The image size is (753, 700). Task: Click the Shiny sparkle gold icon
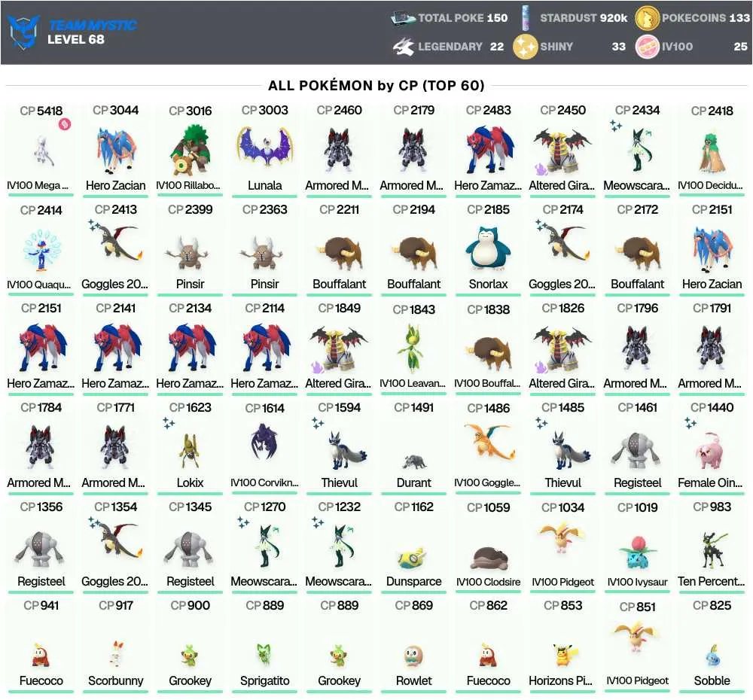525,47
